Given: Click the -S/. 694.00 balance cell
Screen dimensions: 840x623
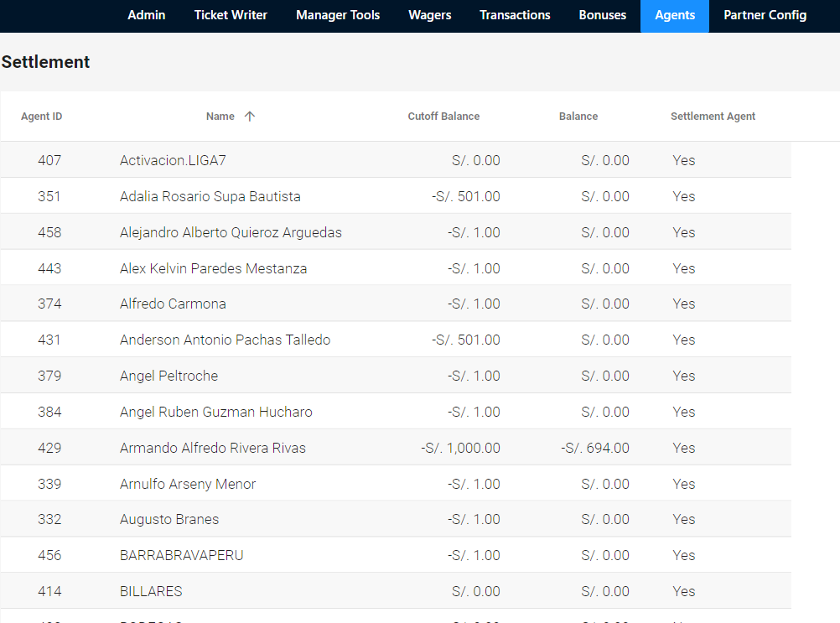Looking at the screenshot, I should (595, 448).
